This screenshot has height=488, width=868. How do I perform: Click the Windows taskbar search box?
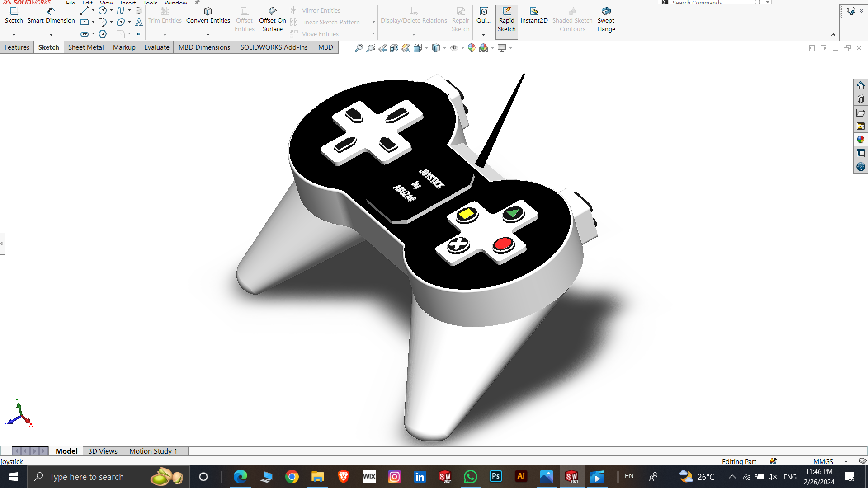[x=87, y=477]
